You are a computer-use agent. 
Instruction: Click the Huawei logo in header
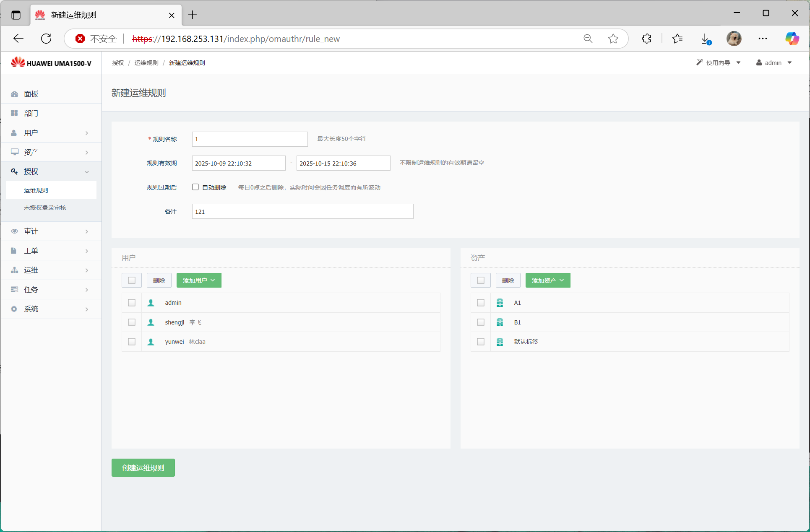pos(18,63)
